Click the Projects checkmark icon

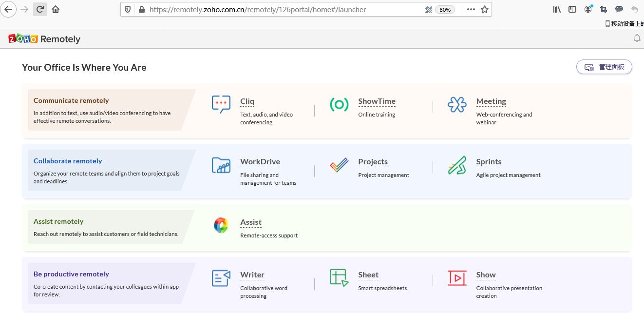click(339, 165)
